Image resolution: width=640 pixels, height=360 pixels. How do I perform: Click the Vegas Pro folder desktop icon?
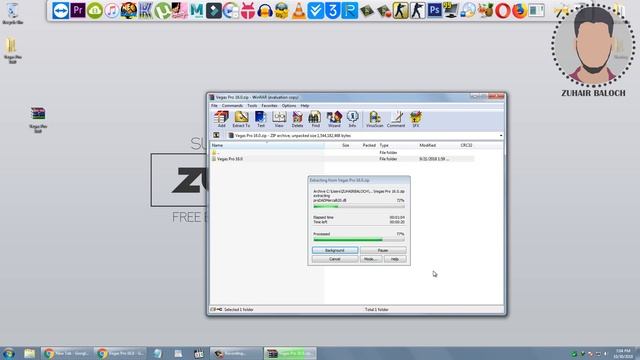[x=12, y=51]
